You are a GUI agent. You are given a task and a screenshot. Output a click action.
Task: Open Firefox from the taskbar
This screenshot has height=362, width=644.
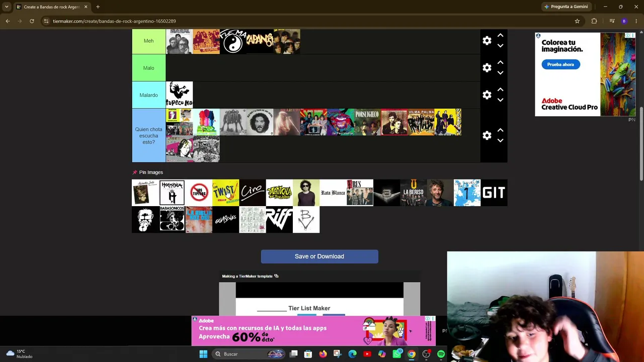[323, 354]
